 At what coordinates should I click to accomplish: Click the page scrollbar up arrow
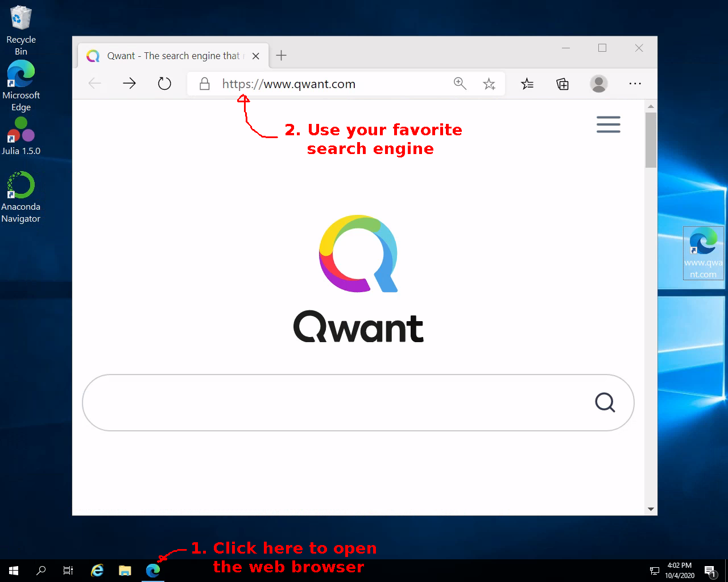(x=651, y=106)
